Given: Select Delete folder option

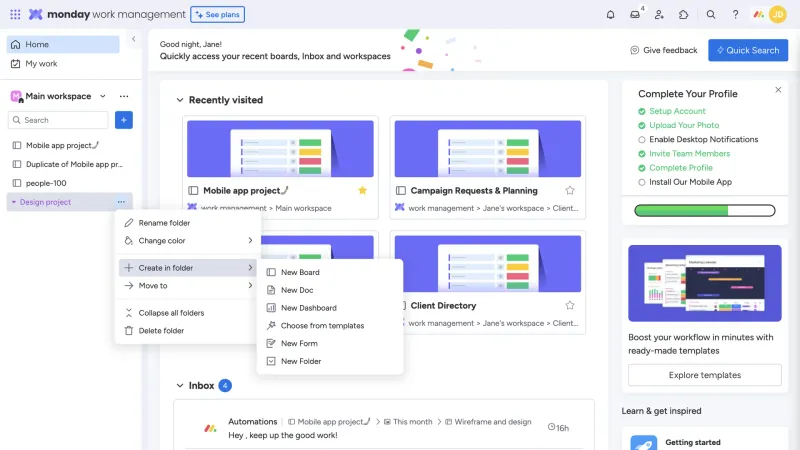Looking at the screenshot, I should point(188,331).
